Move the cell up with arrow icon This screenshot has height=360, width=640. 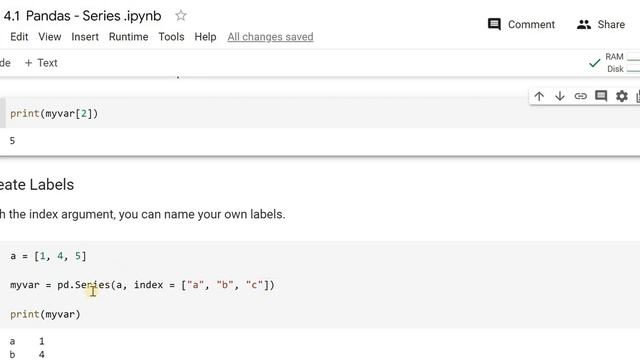pyautogui.click(x=539, y=96)
